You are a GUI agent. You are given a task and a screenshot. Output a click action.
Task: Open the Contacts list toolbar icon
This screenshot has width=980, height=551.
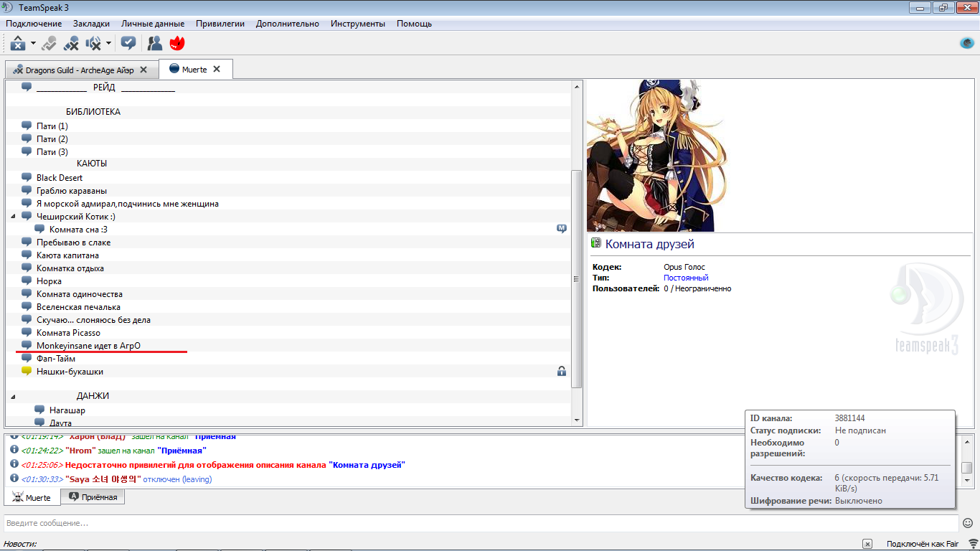[x=154, y=44]
